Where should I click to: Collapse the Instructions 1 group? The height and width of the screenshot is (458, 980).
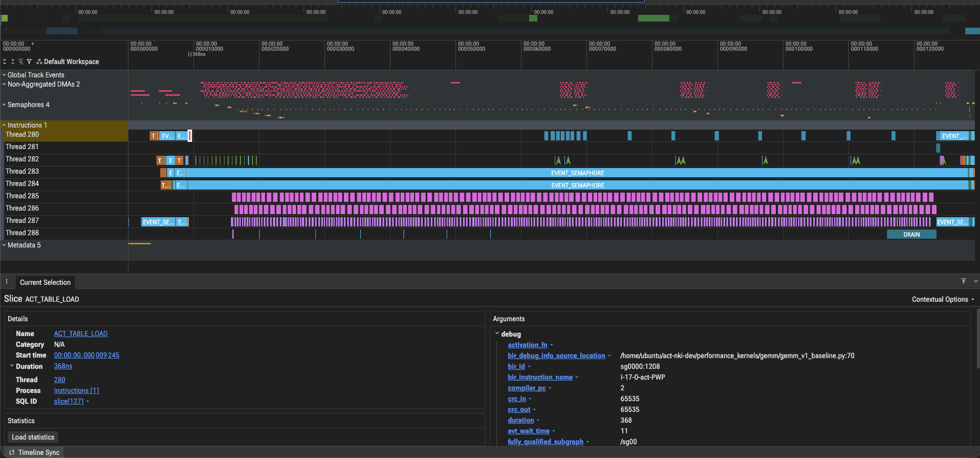[x=4, y=125]
